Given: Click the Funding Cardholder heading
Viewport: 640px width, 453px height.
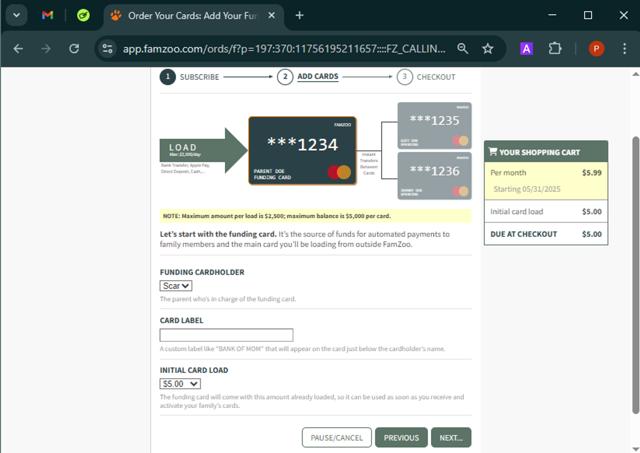Looking at the screenshot, I should coord(202,272).
